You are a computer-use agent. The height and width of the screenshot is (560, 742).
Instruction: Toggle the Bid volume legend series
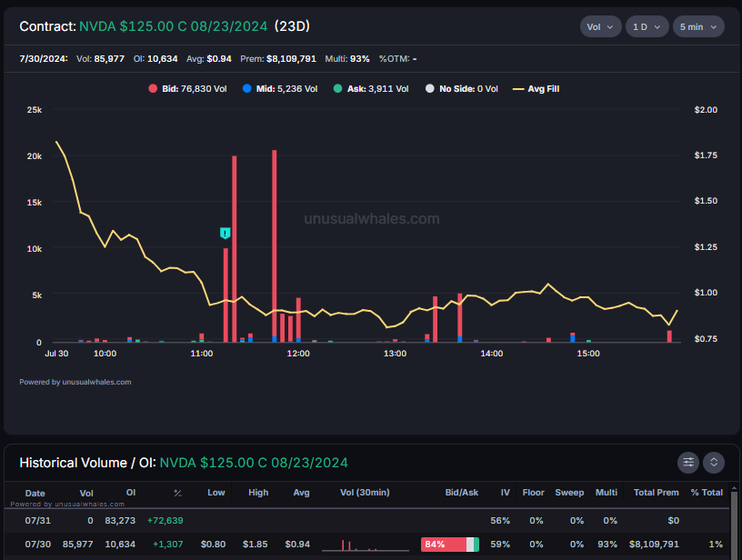pyautogui.click(x=187, y=88)
